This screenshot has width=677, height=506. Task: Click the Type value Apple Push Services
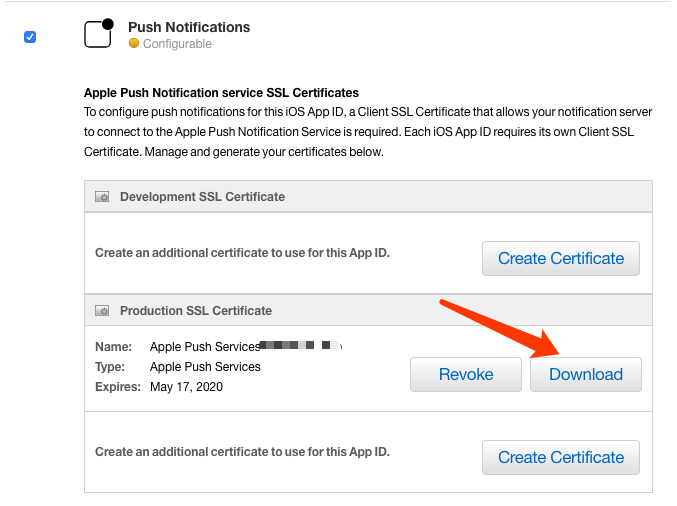[205, 367]
